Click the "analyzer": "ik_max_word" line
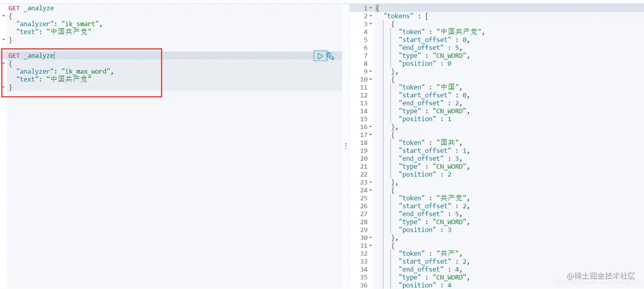This screenshot has height=289, width=644. pyautogui.click(x=65, y=72)
